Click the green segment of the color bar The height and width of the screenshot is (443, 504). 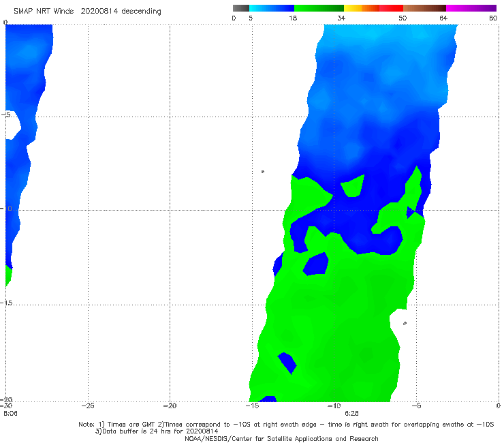[x=319, y=8]
